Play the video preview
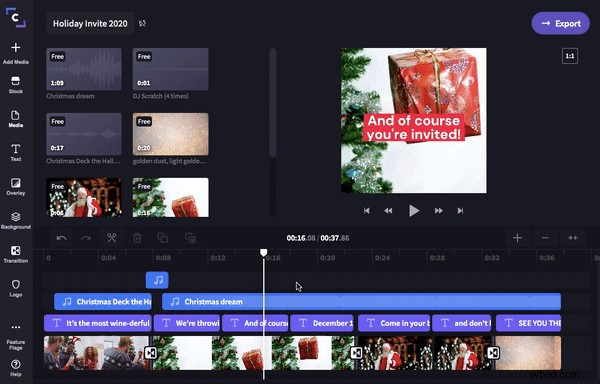This screenshot has width=600, height=384. coord(414,210)
